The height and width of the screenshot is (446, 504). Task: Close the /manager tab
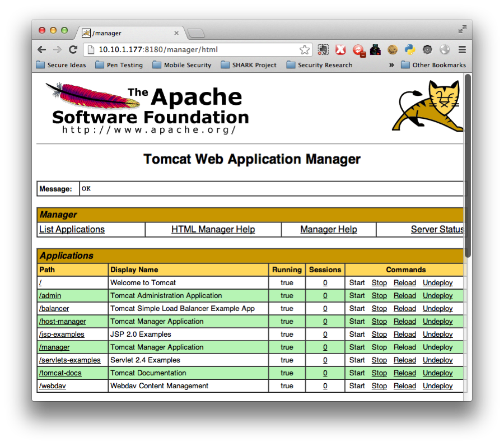tap(176, 33)
